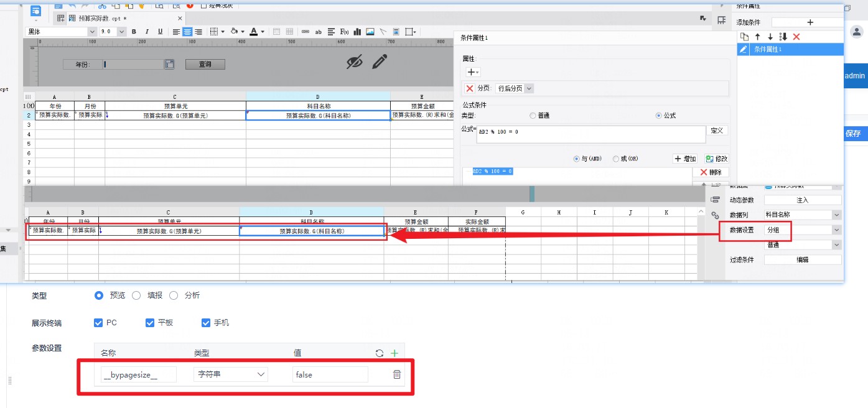The height and width of the screenshot is (408, 868).
Task: Toggle the 平板 display terminal checkbox
Action: 149,323
